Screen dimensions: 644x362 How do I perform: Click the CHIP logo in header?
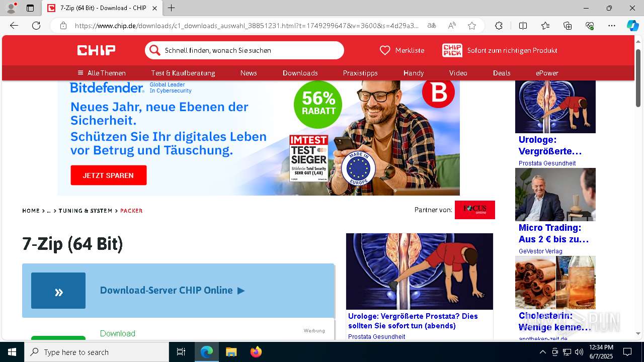pyautogui.click(x=96, y=50)
